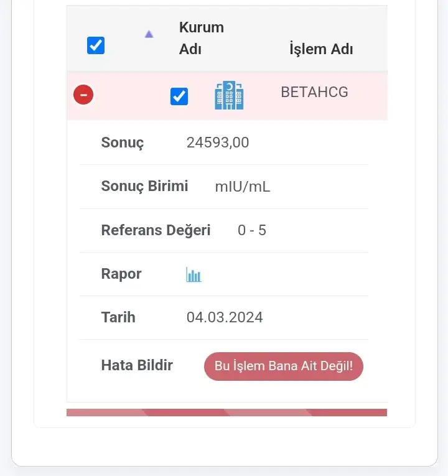Image resolution: width=448 pixels, height=476 pixels.
Task: Click the Referans Değeri 0 - 5 text
Action: point(252,230)
